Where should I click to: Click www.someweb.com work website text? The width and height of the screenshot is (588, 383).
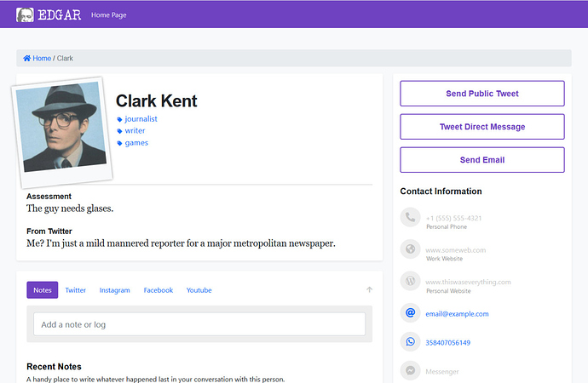pos(456,249)
